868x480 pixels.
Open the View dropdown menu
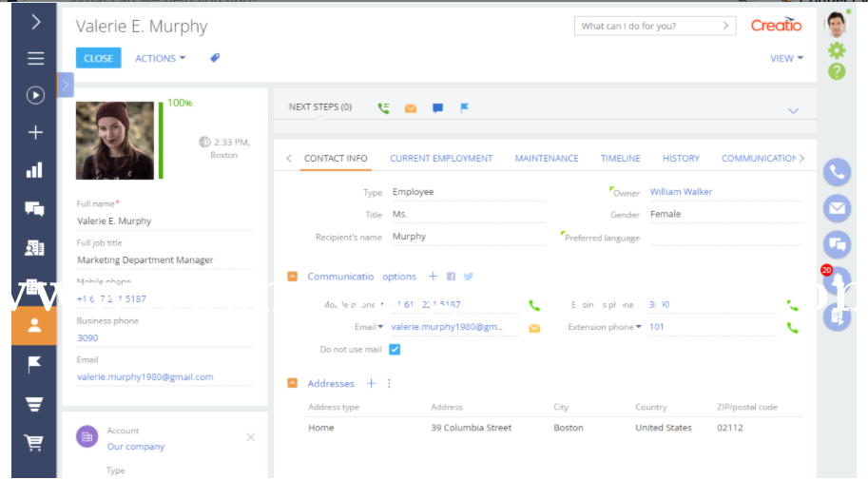click(786, 58)
